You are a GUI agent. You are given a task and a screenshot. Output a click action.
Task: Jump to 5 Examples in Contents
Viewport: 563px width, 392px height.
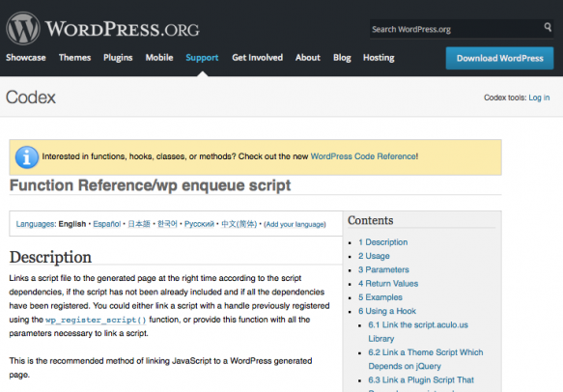(x=380, y=297)
